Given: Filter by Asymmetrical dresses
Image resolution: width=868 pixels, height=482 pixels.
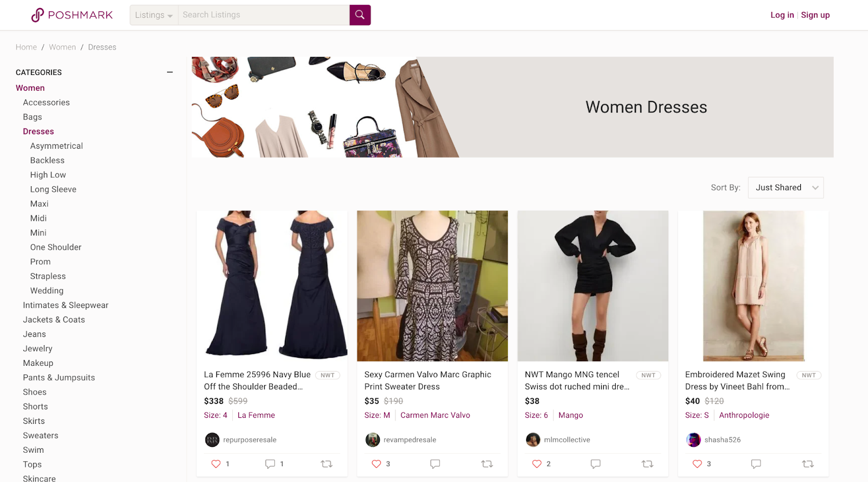Looking at the screenshot, I should coord(56,146).
